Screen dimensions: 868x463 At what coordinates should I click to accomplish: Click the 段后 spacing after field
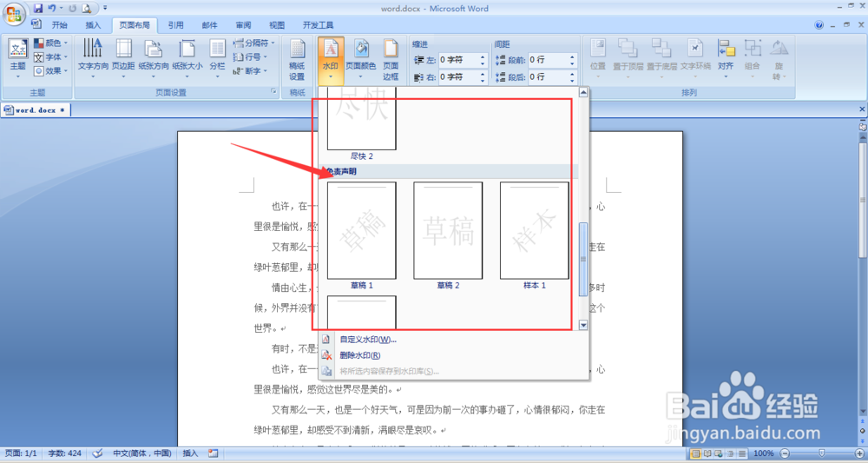[548, 77]
